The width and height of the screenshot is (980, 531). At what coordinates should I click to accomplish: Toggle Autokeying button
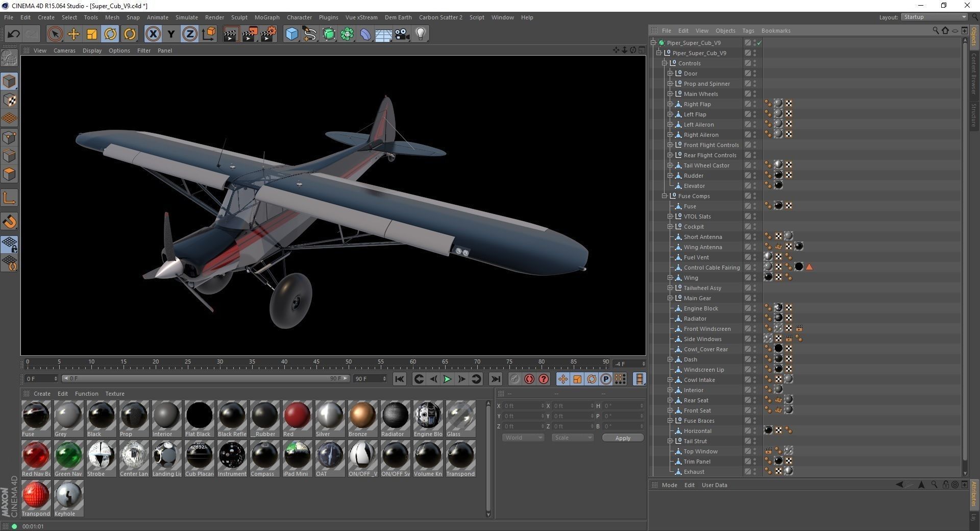(529, 379)
